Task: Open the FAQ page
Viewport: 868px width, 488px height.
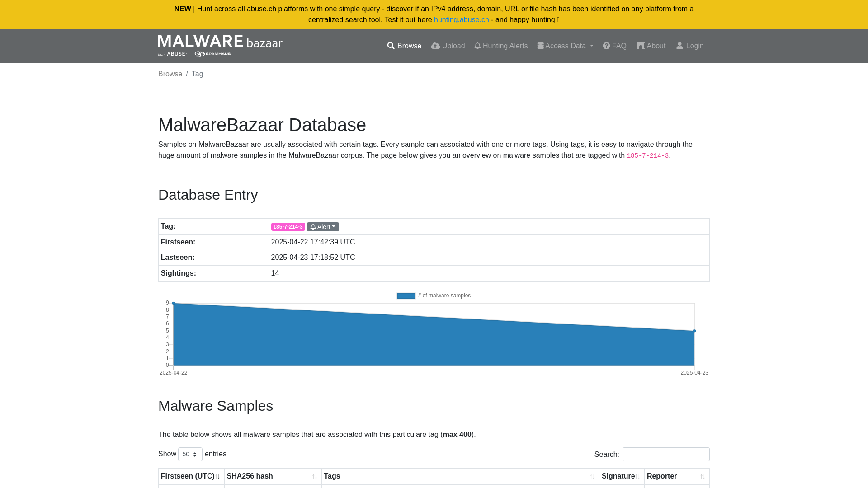Action: pos(615,46)
